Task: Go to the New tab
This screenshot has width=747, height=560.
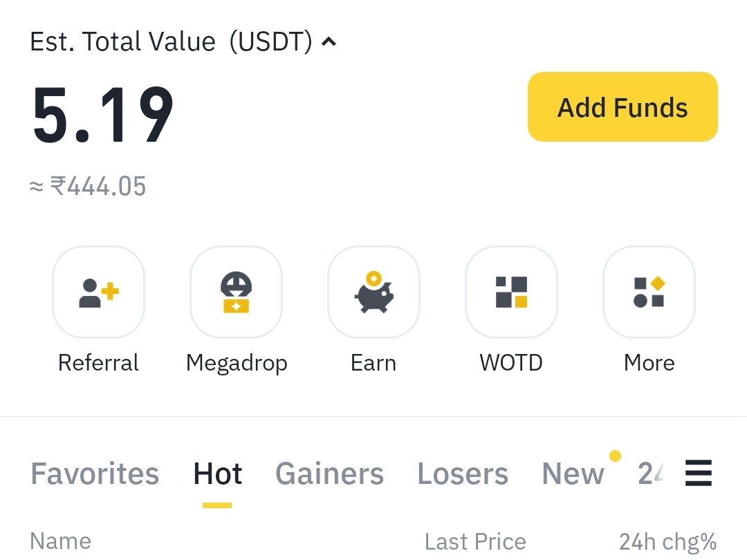Action: [x=573, y=474]
